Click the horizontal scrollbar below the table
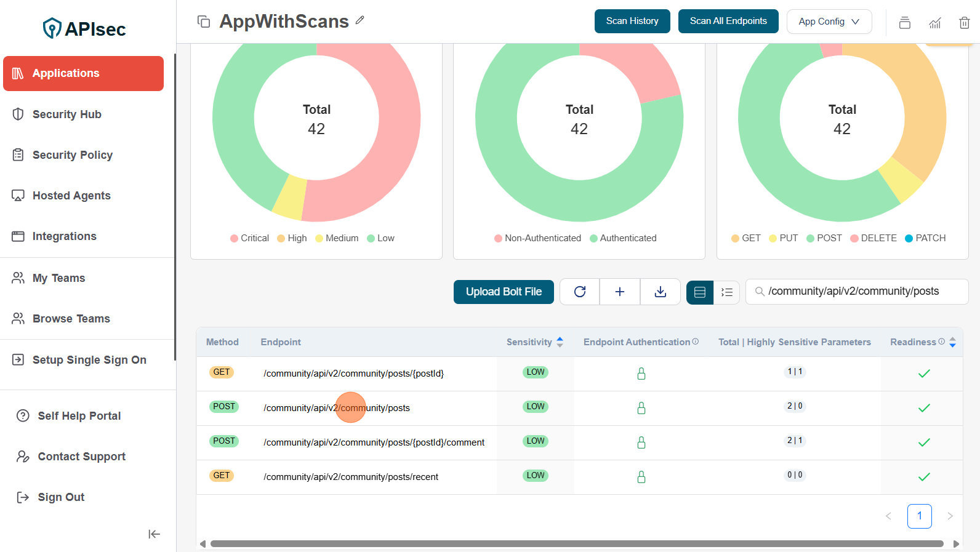The height and width of the screenshot is (552, 980). 576,544
